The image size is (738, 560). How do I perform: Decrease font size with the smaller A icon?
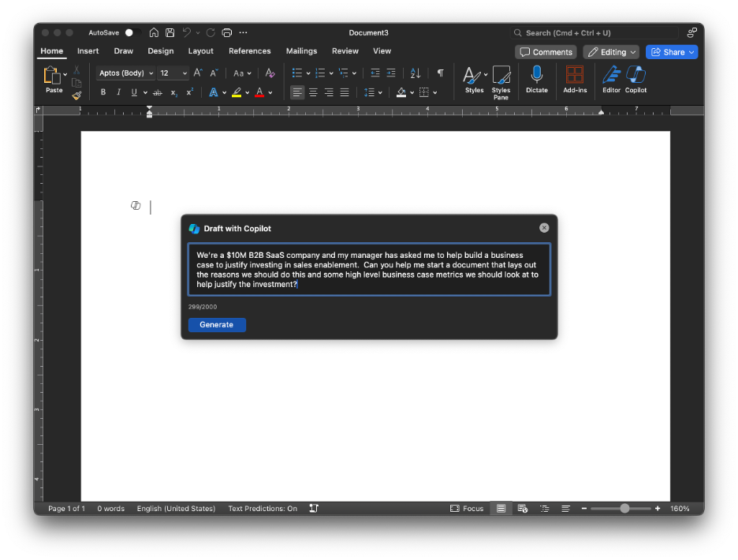(214, 73)
